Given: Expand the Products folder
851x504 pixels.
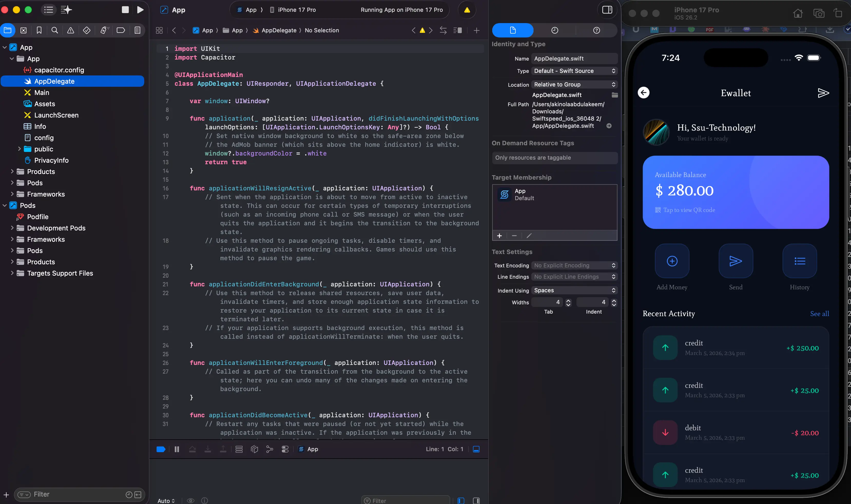Looking at the screenshot, I should click(12, 171).
